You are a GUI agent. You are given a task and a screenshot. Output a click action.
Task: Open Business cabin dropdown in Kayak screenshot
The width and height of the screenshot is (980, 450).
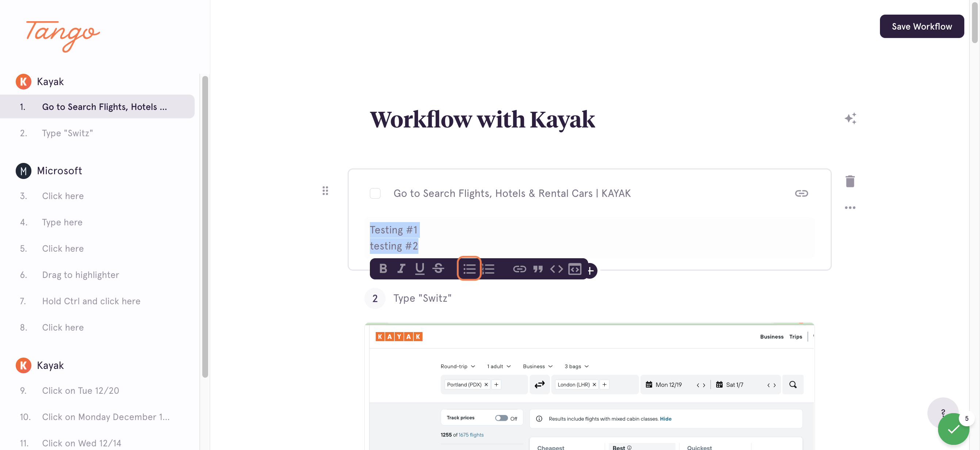point(537,366)
